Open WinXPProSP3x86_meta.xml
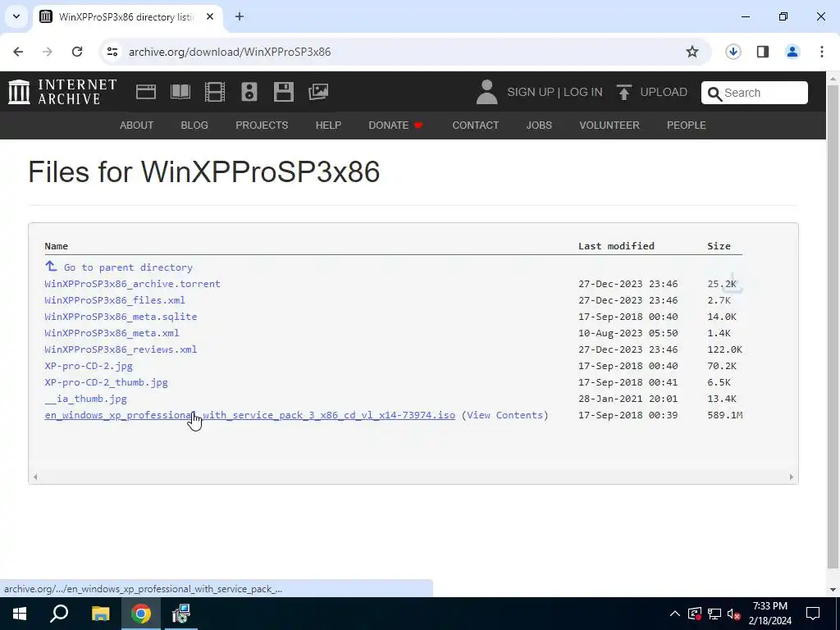This screenshot has height=630, width=840. pos(112,333)
